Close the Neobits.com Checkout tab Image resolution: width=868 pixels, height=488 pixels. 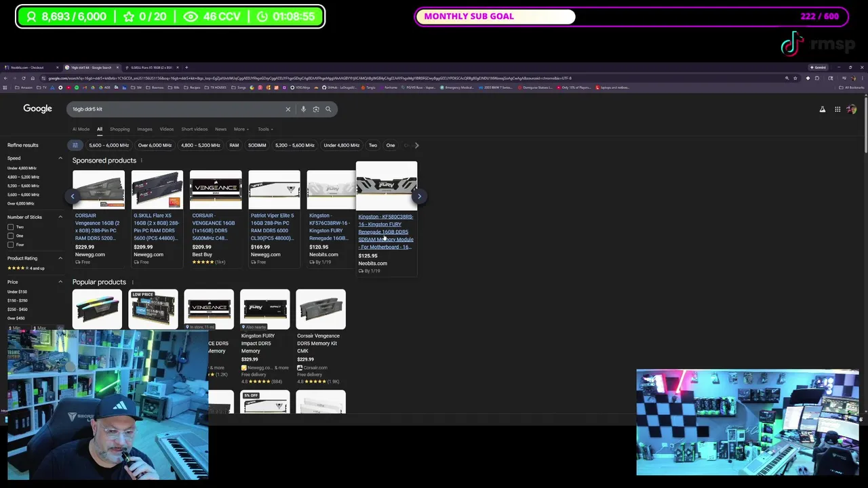click(57, 67)
